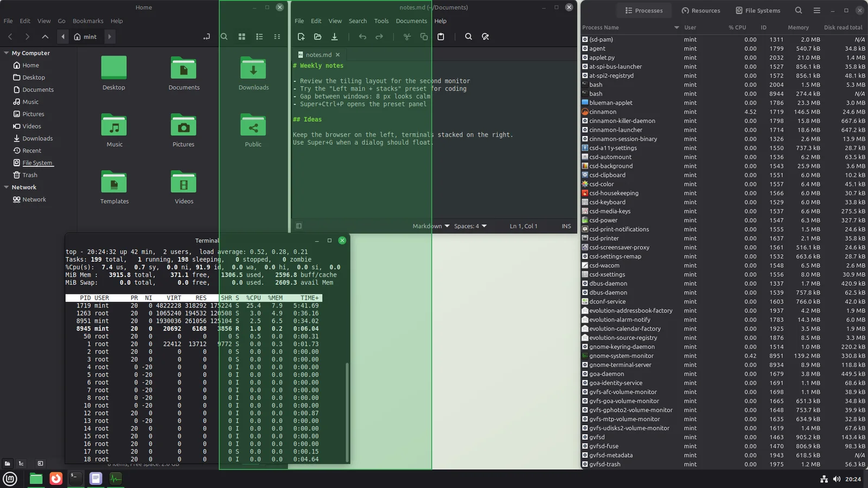The image size is (868, 488).
Task: Switch file manager to list view
Action: tap(259, 37)
